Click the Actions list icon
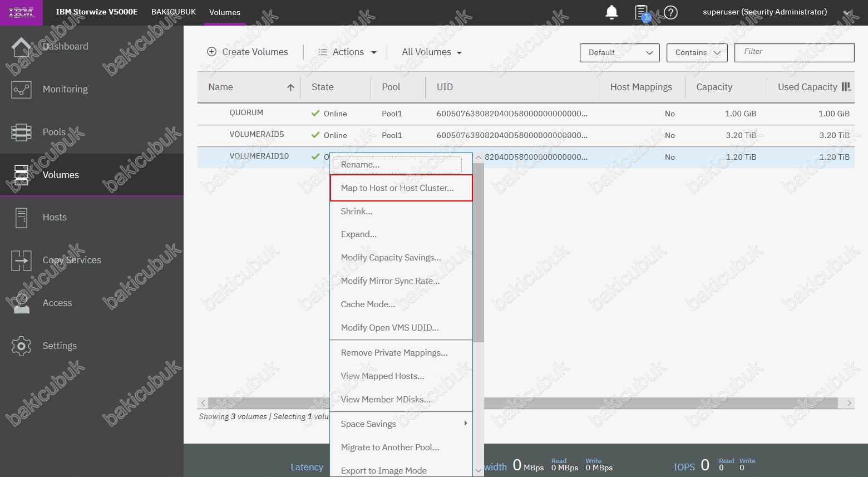The height and width of the screenshot is (477, 868). (323, 52)
